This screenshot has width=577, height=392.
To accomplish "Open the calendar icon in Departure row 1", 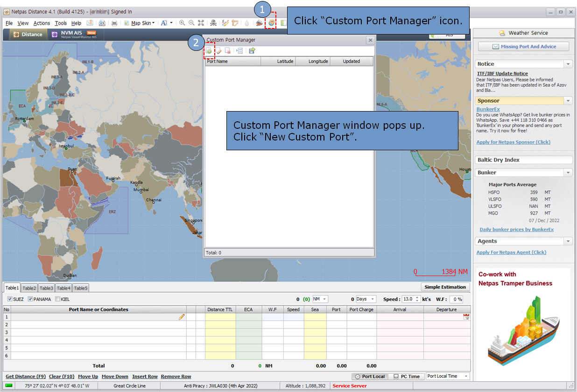I will coord(466,317).
